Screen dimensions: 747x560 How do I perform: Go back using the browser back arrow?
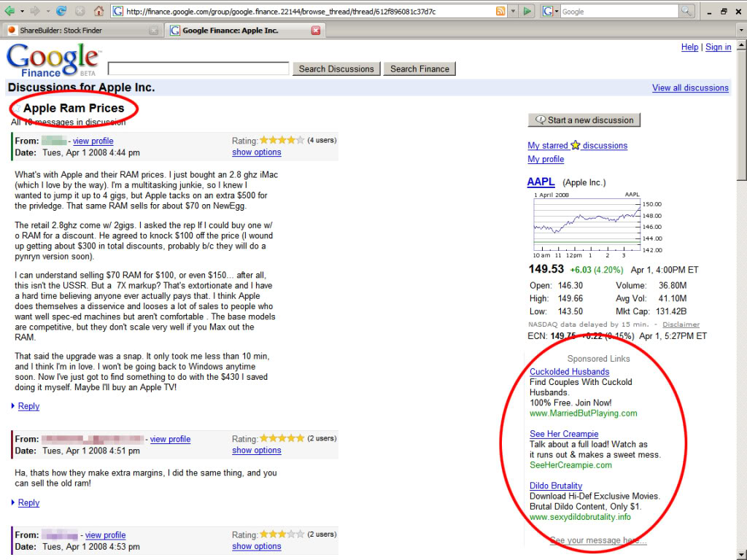click(x=9, y=10)
